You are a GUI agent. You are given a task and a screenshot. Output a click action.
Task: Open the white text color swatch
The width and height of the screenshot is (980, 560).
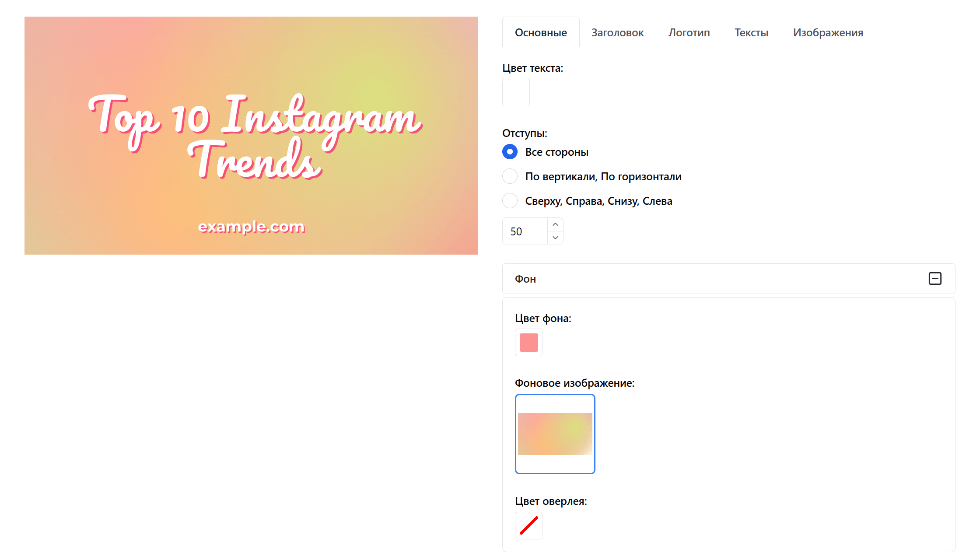pyautogui.click(x=516, y=92)
